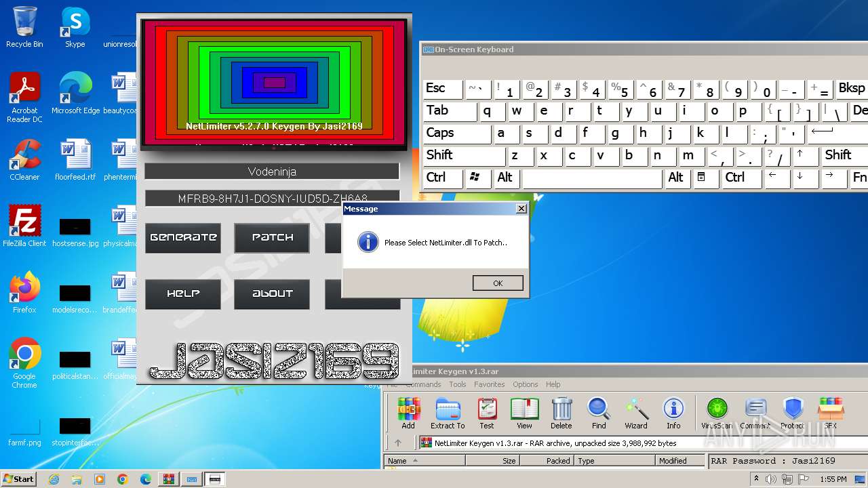Click Tab key on On-Screen Keyboard
The height and width of the screenshot is (488, 868).
point(450,111)
